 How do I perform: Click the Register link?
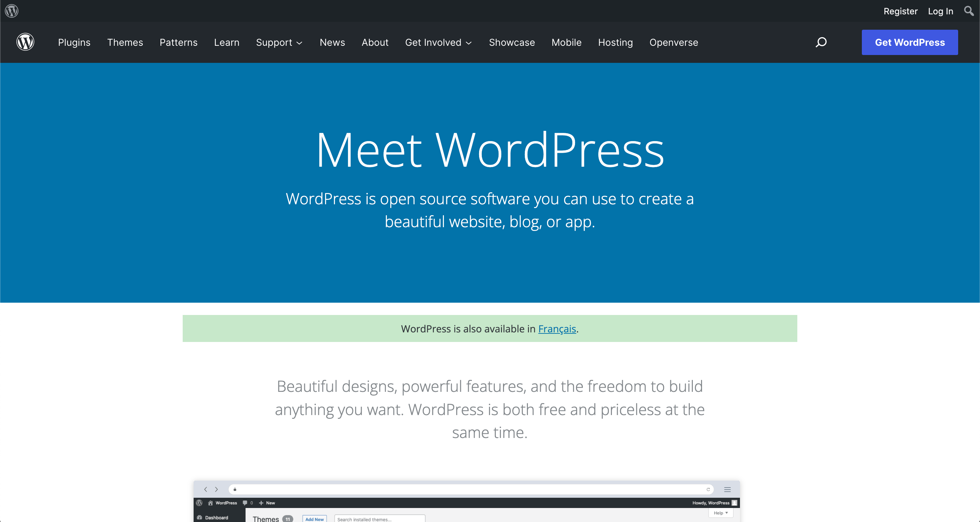tap(902, 11)
